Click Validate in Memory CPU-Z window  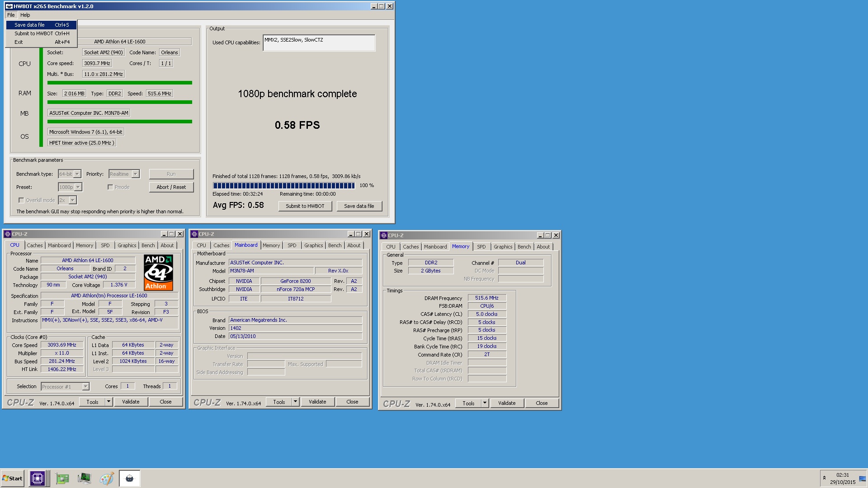(507, 403)
